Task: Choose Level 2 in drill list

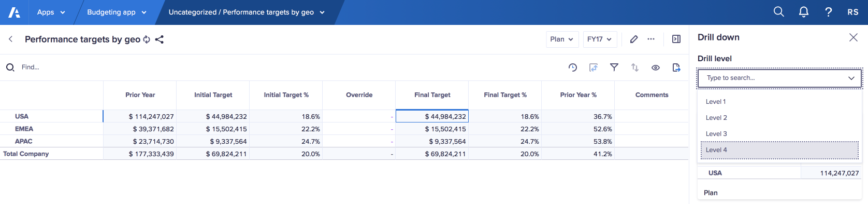Action: pos(779,118)
